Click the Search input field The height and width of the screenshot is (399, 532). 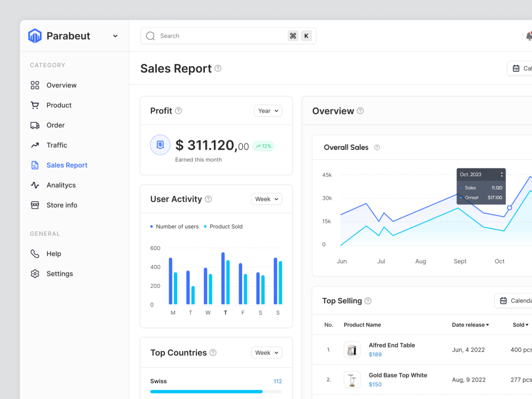pos(228,36)
